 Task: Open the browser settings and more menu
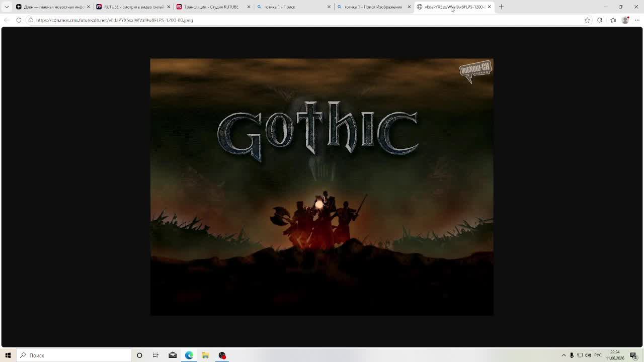click(637, 20)
